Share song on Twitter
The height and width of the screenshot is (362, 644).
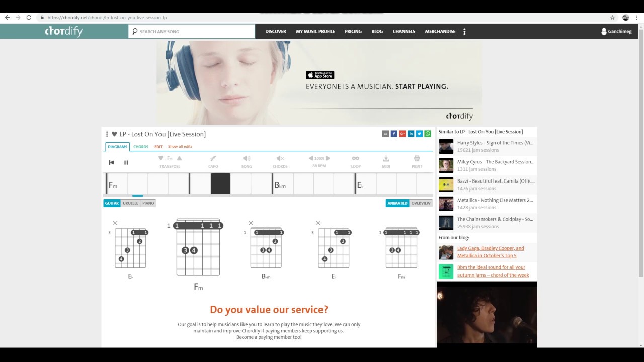point(419,134)
